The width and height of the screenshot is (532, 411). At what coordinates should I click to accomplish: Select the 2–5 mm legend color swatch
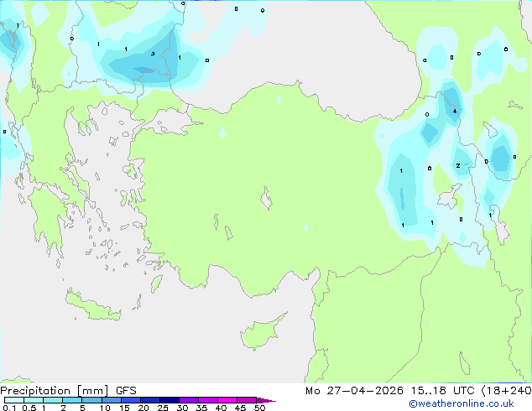point(72,400)
